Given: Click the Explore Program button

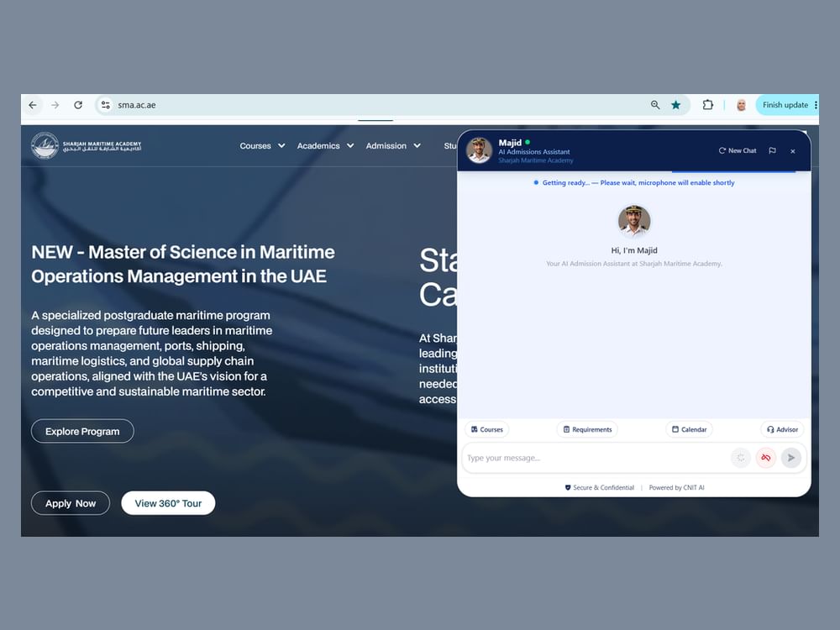Looking at the screenshot, I should click(x=82, y=431).
